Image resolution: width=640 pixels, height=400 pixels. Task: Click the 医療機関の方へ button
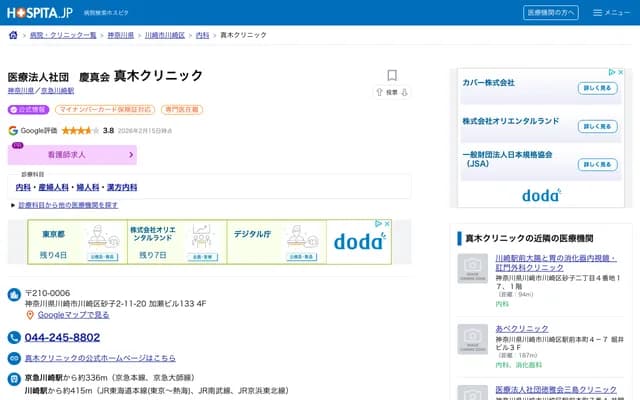click(550, 12)
